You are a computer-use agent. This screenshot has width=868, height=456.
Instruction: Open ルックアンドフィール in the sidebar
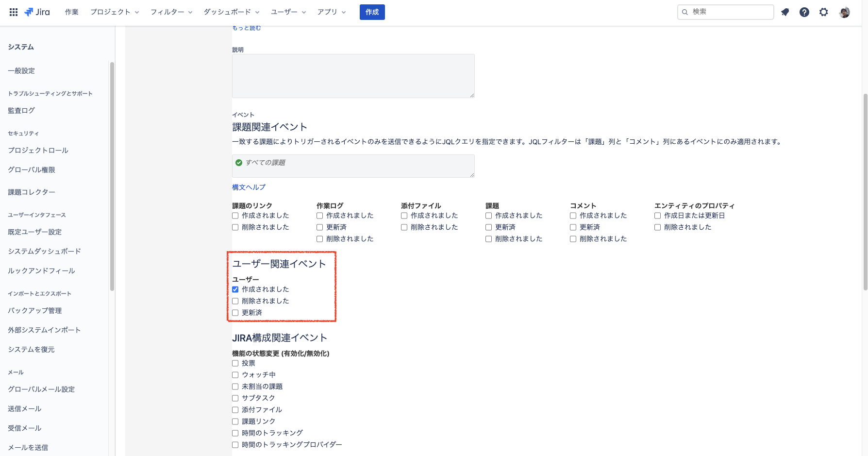(x=41, y=271)
